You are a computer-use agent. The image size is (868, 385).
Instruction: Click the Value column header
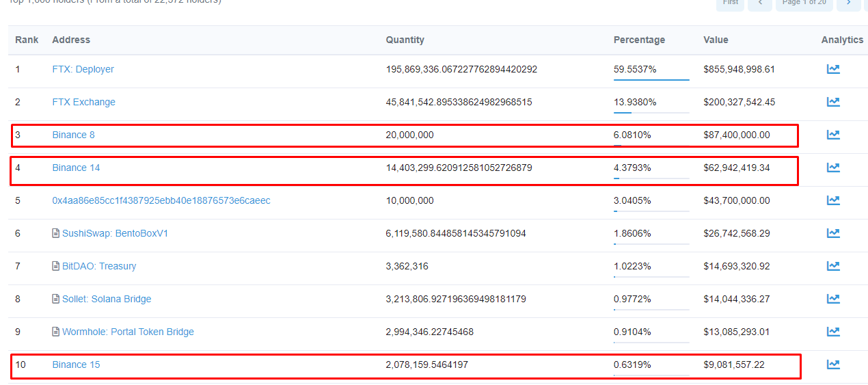[716, 40]
